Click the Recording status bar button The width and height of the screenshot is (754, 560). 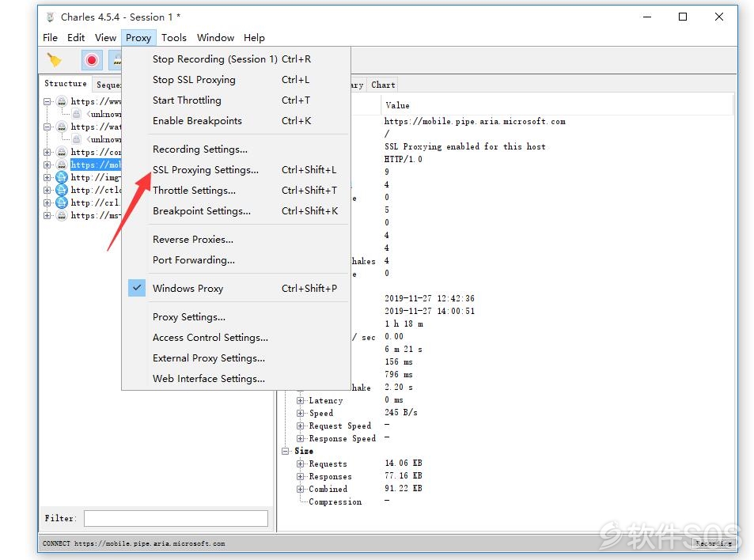coord(714,543)
